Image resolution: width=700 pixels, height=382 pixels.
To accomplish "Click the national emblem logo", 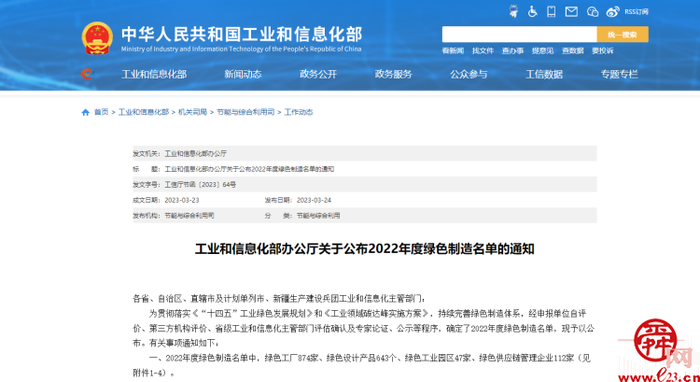I will tap(97, 38).
